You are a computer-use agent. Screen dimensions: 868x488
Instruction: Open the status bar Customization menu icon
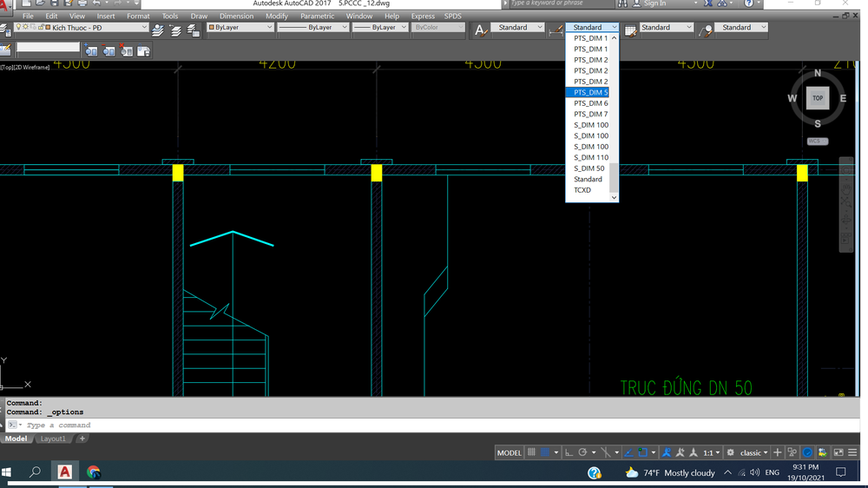click(854, 452)
